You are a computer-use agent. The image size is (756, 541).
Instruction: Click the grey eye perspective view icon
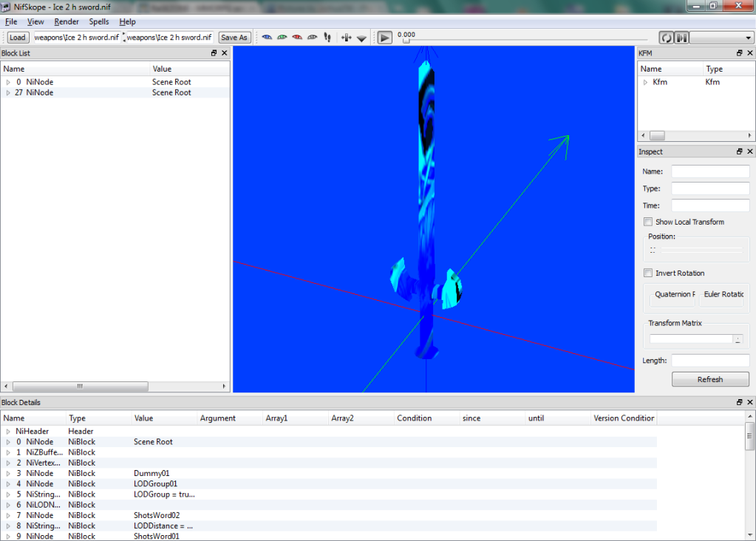click(312, 37)
